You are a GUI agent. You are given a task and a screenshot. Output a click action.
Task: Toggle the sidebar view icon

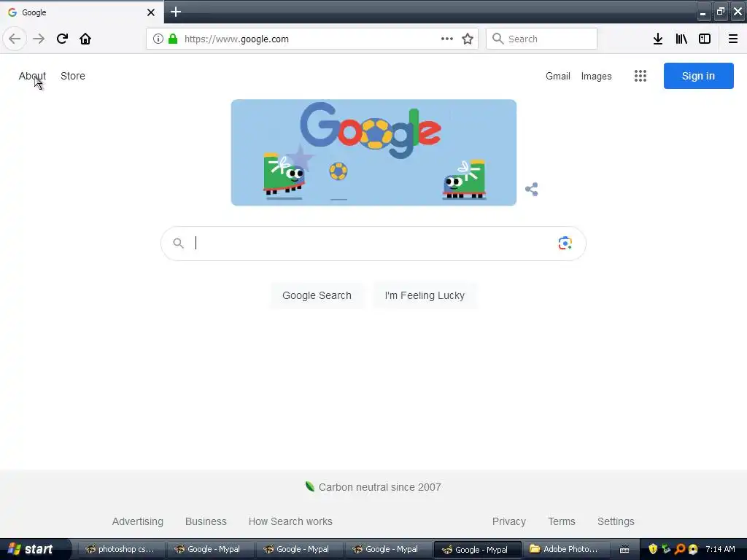705,39
